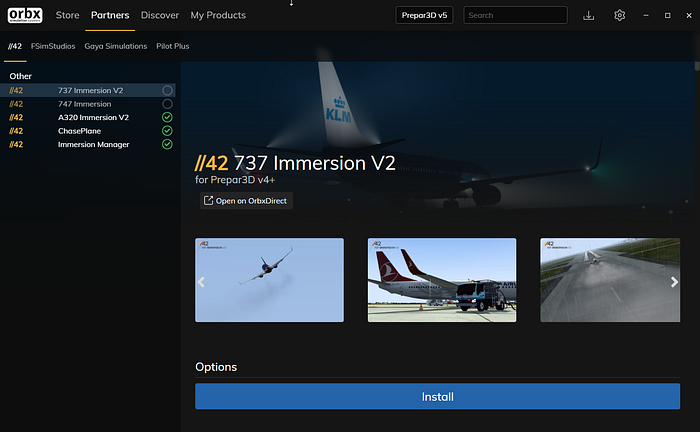Viewport: 700px width, 432px height.
Task: Switch to Gaya Simulations partner tab
Action: click(116, 46)
